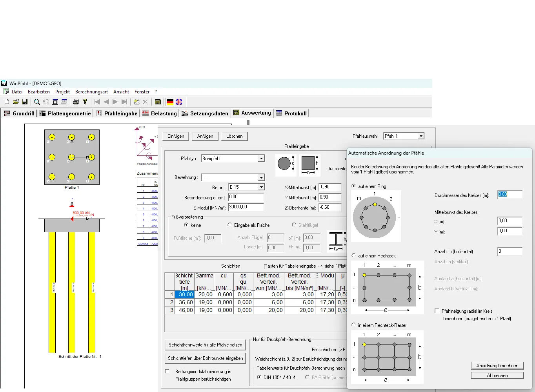This screenshot has width=535, height=392.
Task: Switch to the Setzungsdaten tab
Action: [x=205, y=113]
